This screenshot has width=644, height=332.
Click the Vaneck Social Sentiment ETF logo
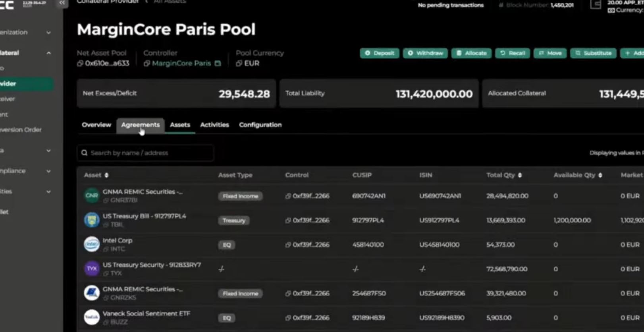pos(92,317)
